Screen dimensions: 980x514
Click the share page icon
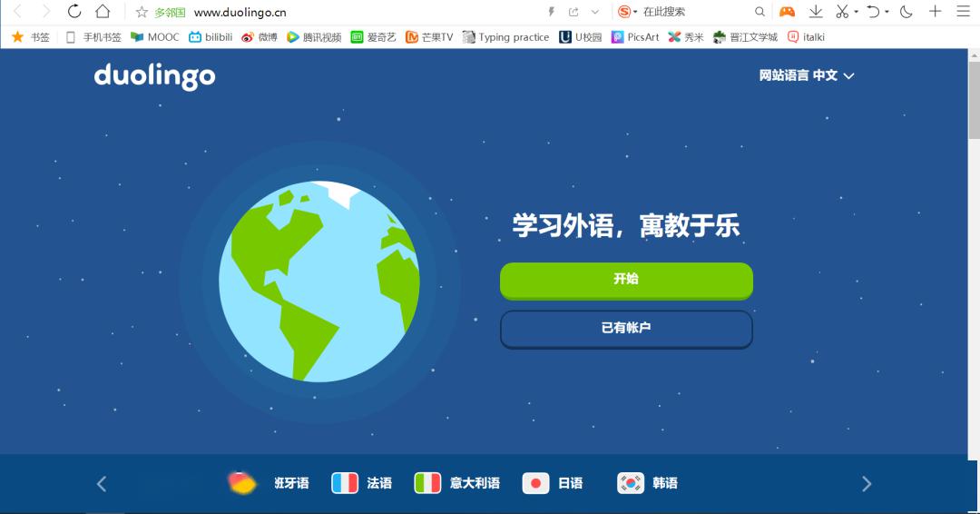coord(573,12)
